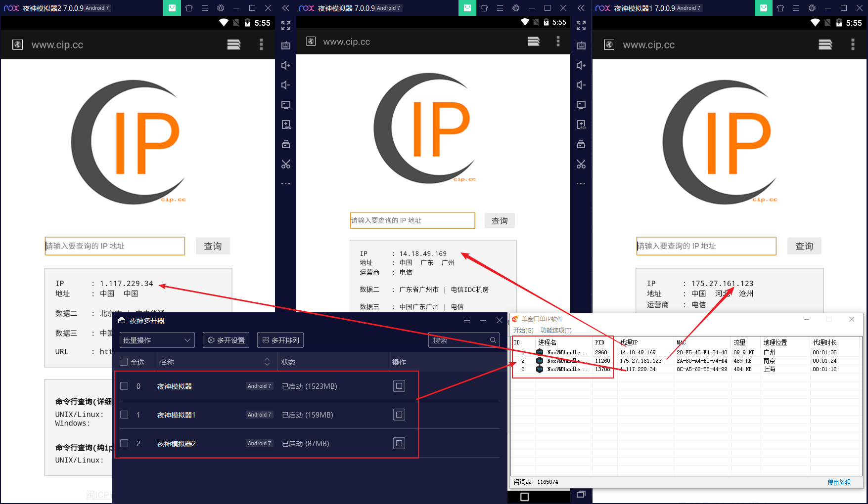Open settings gear in unnumbered 夜神模拟器 title bar

pos(516,8)
